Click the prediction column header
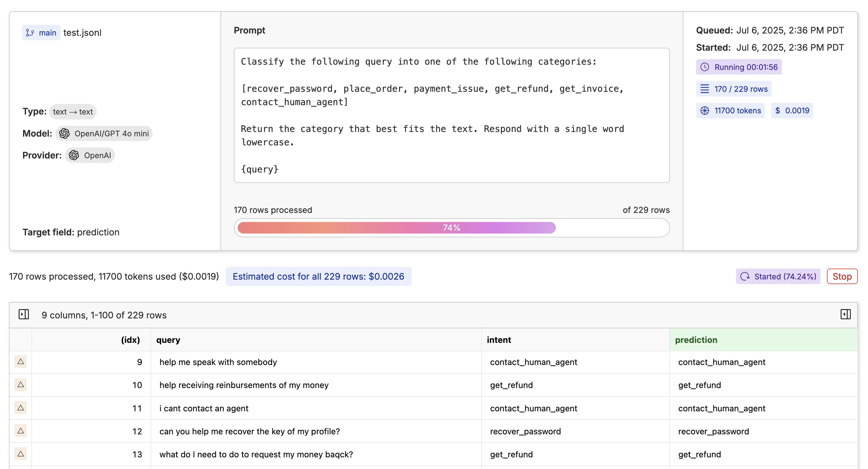 (696, 340)
